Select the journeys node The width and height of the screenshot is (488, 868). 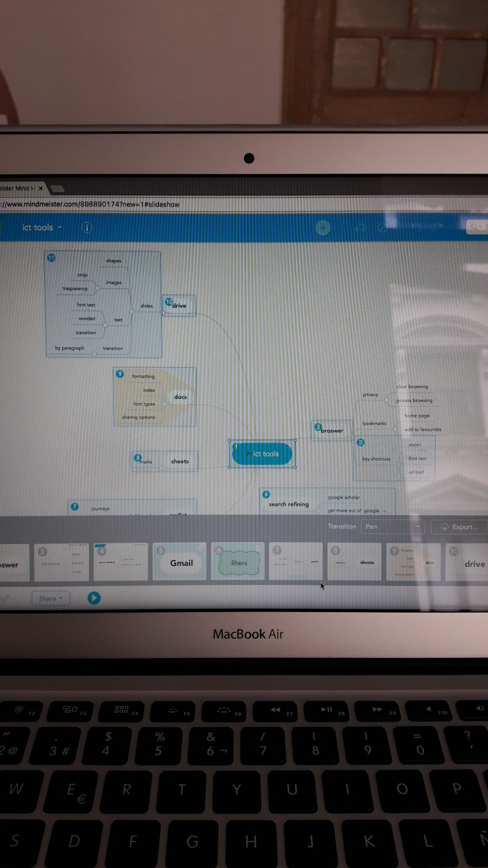coord(100,509)
